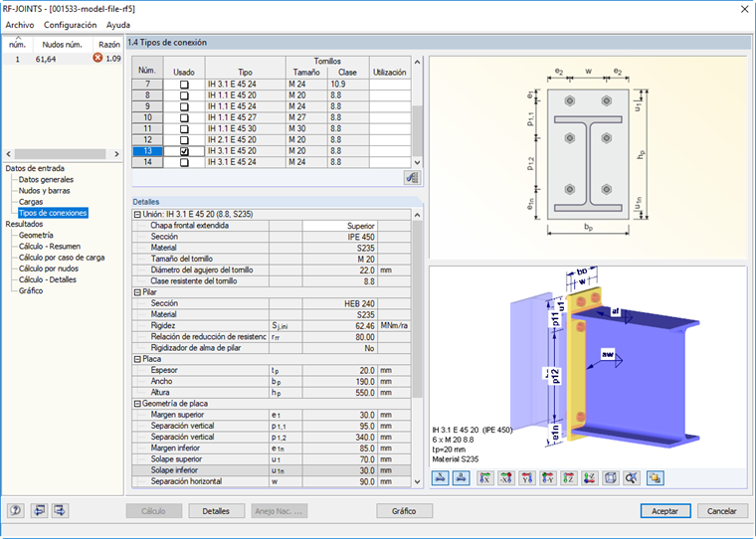Screen dimensions: 756x539
Task: Set view against Y direction (-Y)
Action: 548,477
